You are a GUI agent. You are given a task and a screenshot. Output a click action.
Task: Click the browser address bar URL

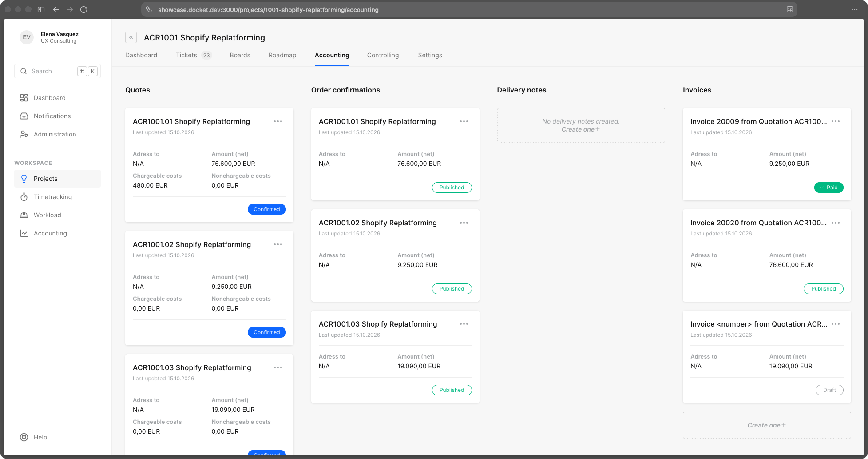point(268,9)
